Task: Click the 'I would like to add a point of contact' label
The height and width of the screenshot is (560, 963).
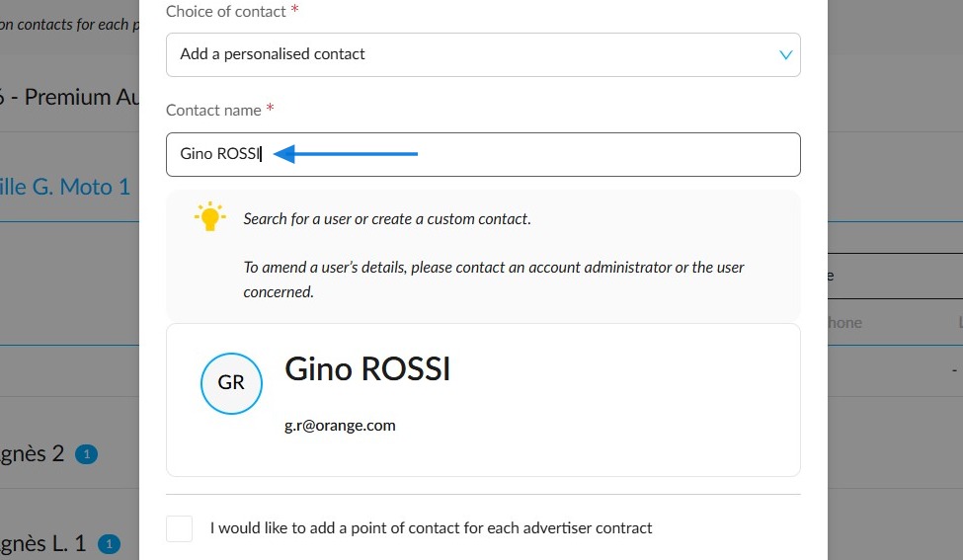Action: tap(431, 528)
